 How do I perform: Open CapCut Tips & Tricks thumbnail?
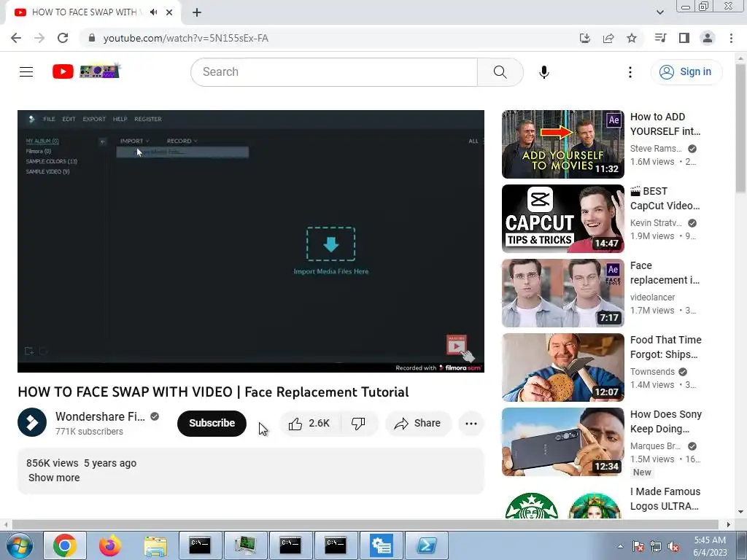pyautogui.click(x=562, y=219)
